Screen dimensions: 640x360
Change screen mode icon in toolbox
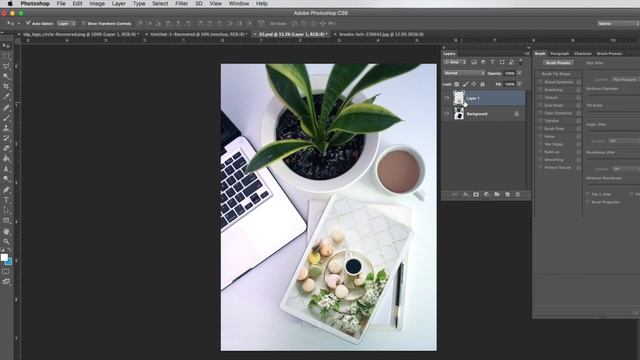pos(6,282)
